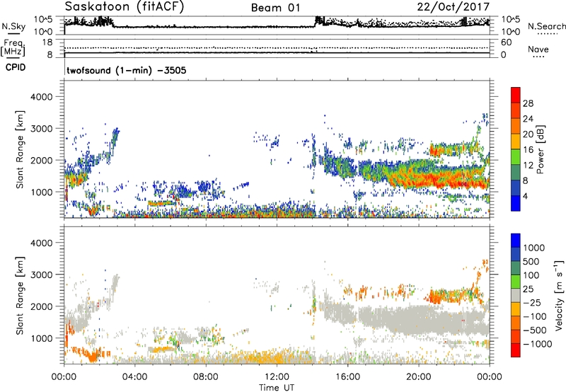Screen dimensions: 566x392
Task: Click the '-100' velocity colorbar tick
Action: pos(534,316)
